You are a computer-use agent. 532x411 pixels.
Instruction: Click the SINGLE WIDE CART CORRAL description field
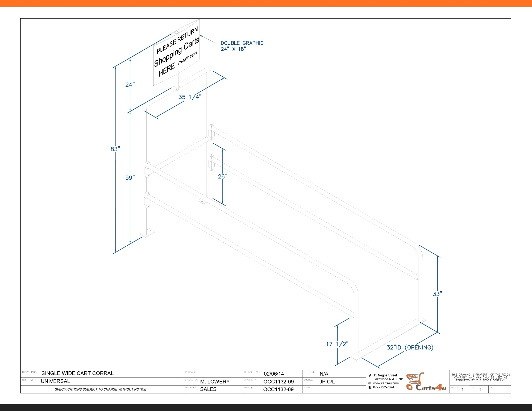[x=77, y=373]
